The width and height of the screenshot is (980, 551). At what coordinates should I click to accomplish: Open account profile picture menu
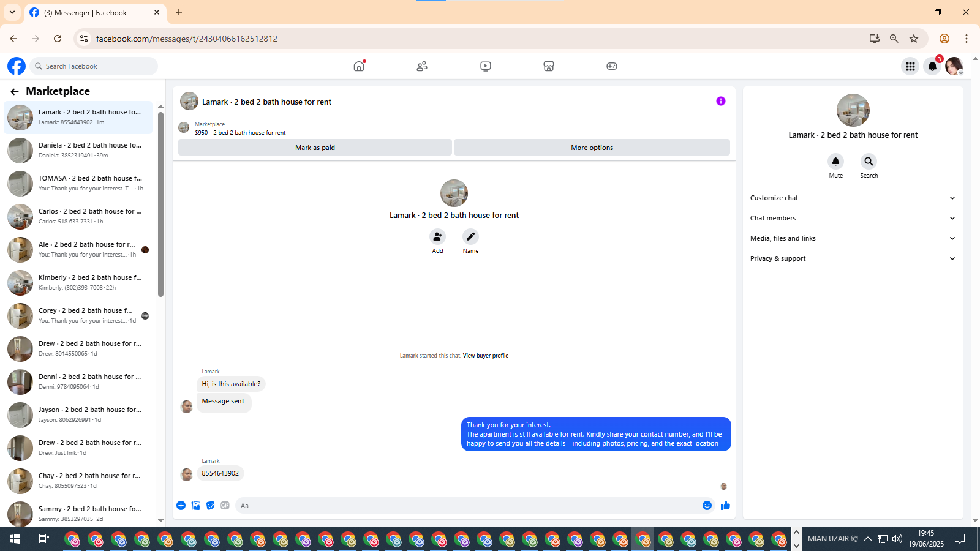(x=954, y=66)
